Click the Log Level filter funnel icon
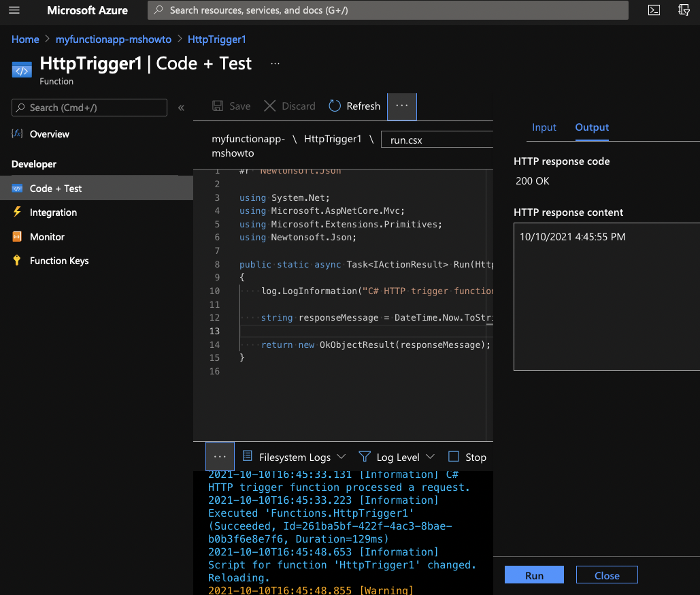Image resolution: width=700 pixels, height=595 pixels. pos(365,457)
